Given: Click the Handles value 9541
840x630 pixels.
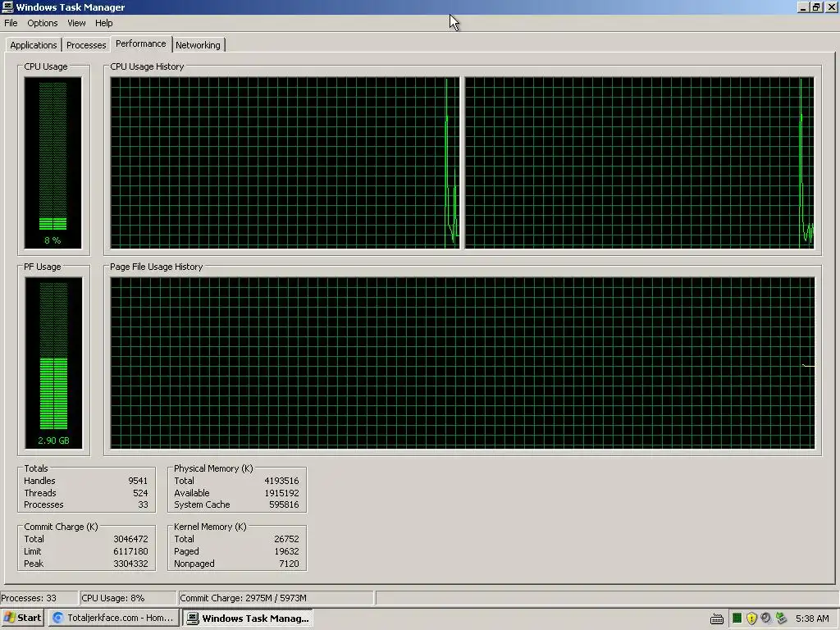Looking at the screenshot, I should (x=138, y=481).
